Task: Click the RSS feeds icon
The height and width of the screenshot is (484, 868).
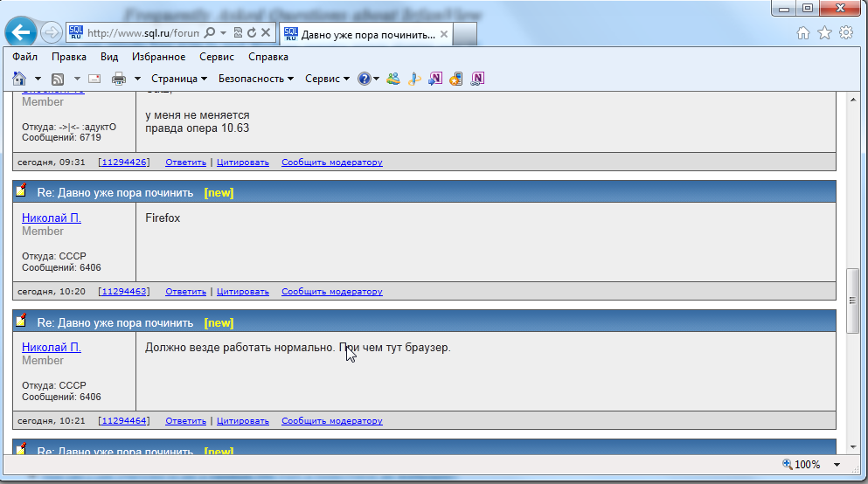Action: [x=57, y=79]
